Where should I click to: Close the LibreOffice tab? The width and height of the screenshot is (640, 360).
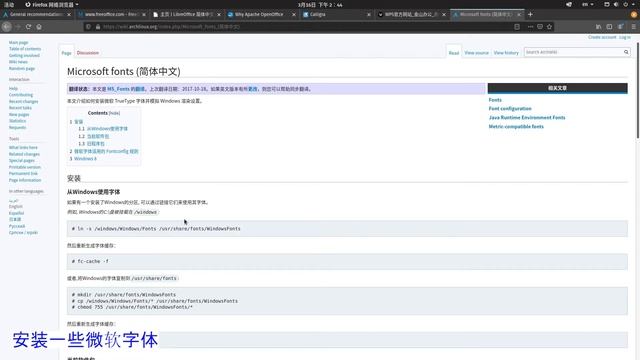pos(219,14)
